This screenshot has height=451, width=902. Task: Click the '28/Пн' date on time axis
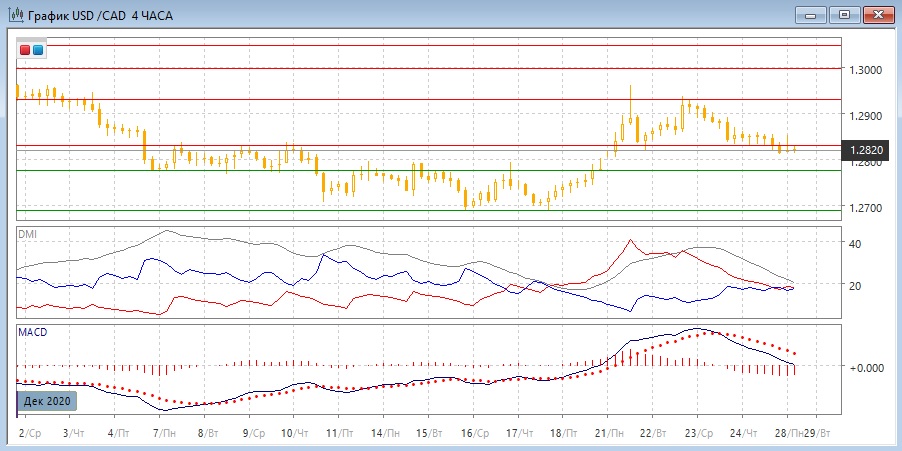[790, 435]
